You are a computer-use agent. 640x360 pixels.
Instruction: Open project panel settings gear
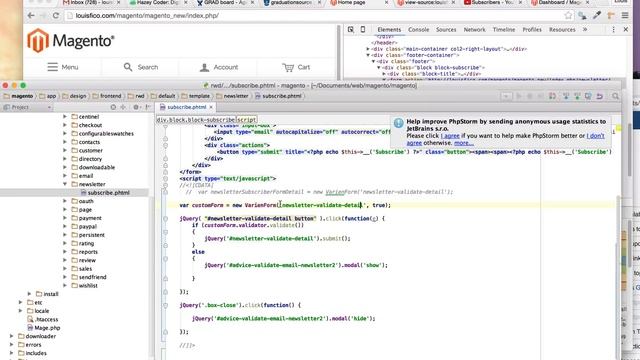coord(136,107)
